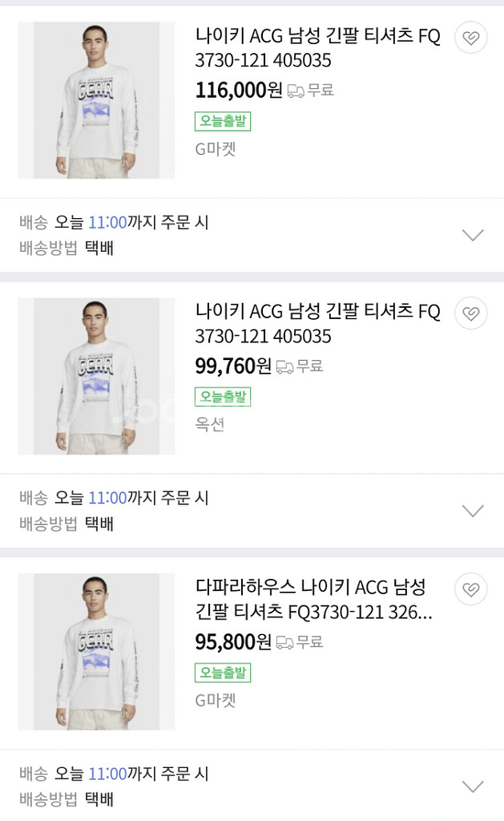Open the 옥션 listing's product thumbnail

click(x=96, y=376)
